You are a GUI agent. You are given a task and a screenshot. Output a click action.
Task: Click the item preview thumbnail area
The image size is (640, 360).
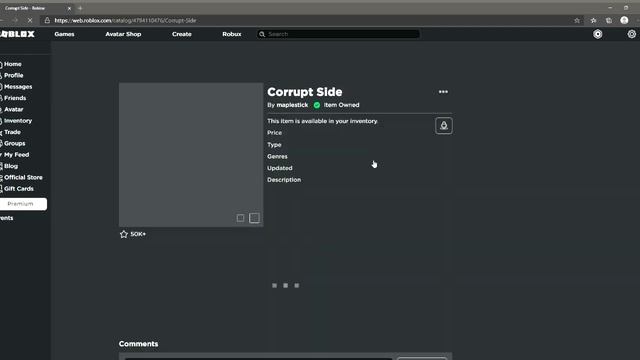tap(191, 155)
